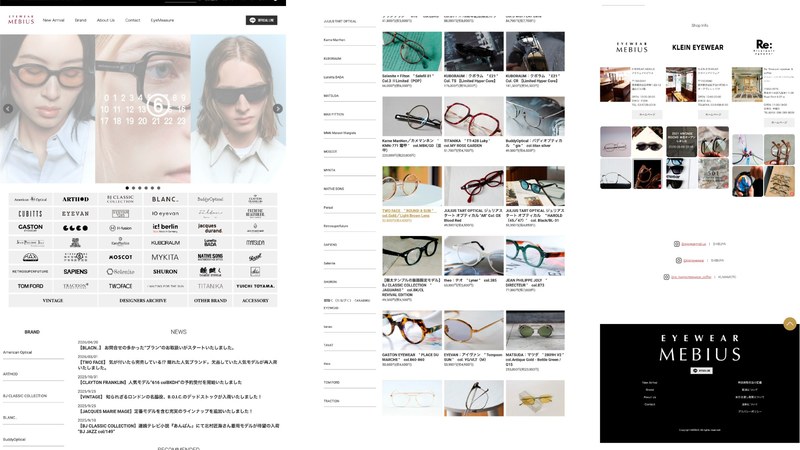
Task: Open first Instagram account link icon
Action: 677,244
